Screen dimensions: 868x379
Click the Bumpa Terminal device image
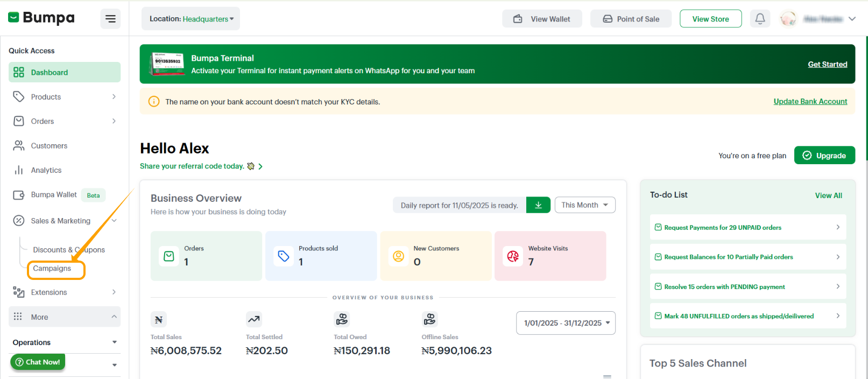167,64
